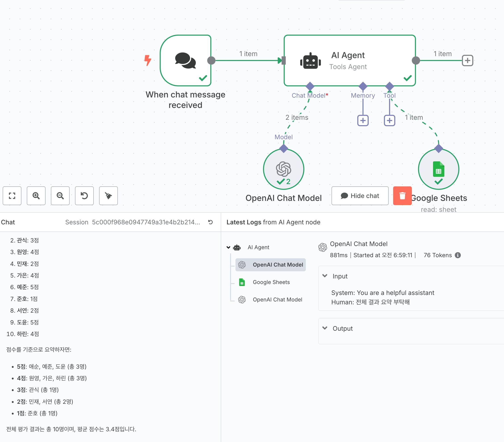Click the read: sheet node subtitle
Viewport: 504px width, 442px height.
point(438,209)
